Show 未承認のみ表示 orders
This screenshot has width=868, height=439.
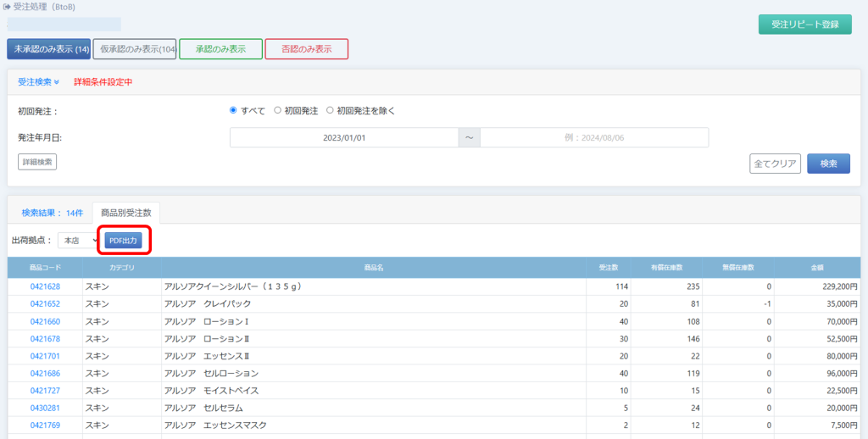coord(48,49)
